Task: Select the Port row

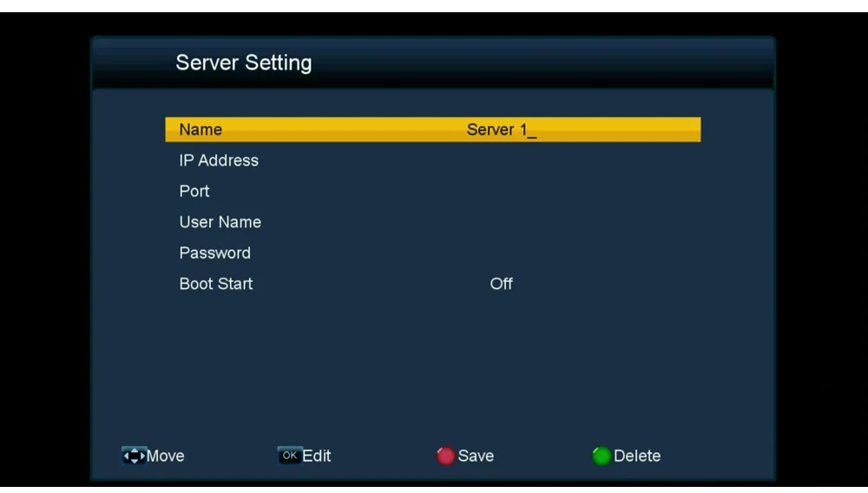Action: pos(432,192)
